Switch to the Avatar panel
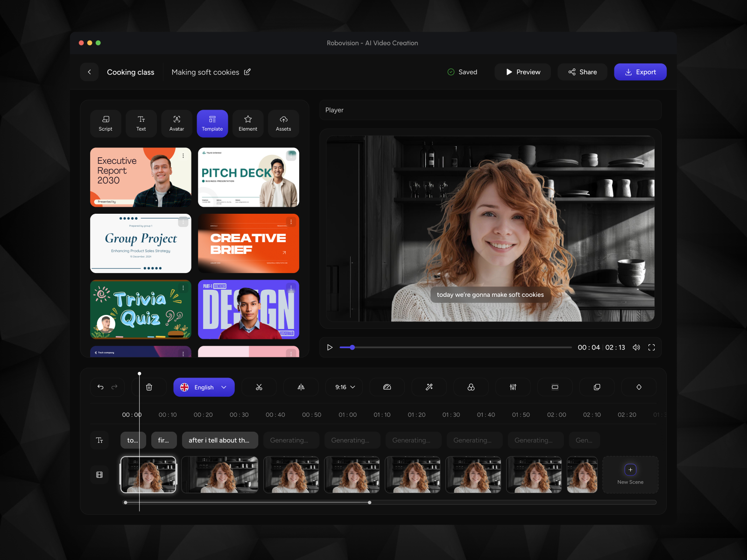Viewport: 747px width, 560px height. pyautogui.click(x=176, y=123)
